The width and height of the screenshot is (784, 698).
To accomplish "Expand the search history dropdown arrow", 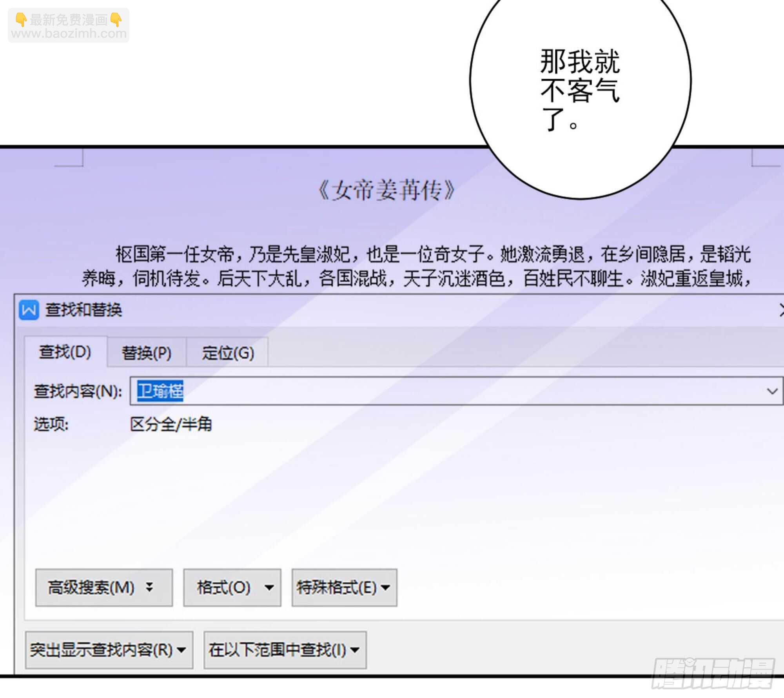I will pos(772,391).
